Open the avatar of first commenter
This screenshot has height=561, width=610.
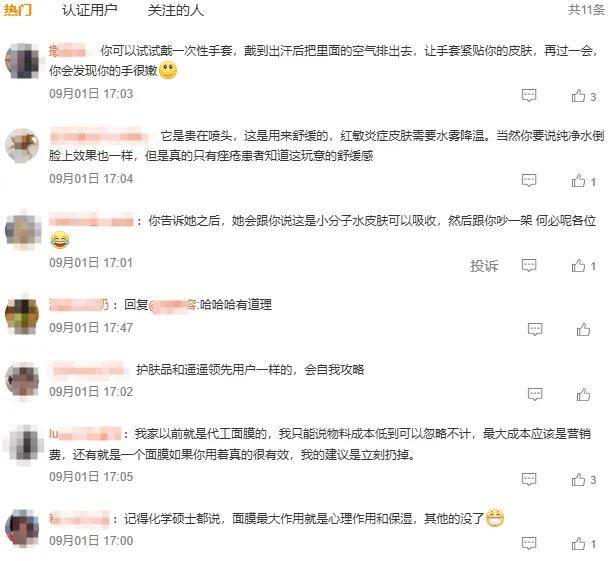(23, 61)
